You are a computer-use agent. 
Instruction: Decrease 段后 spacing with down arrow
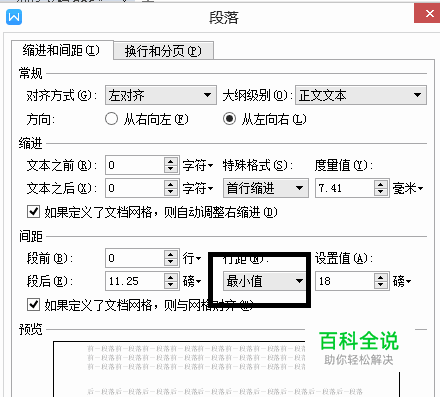pyautogui.click(x=171, y=285)
